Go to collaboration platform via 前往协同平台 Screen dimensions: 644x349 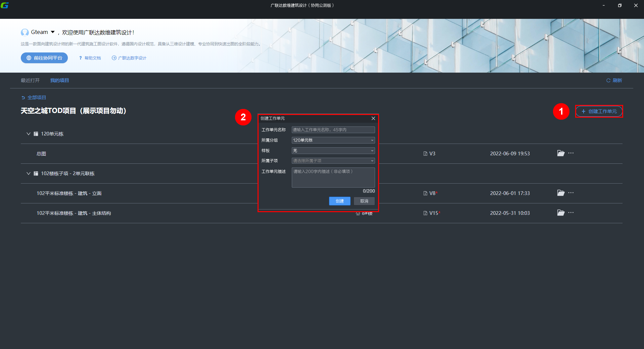click(x=44, y=58)
